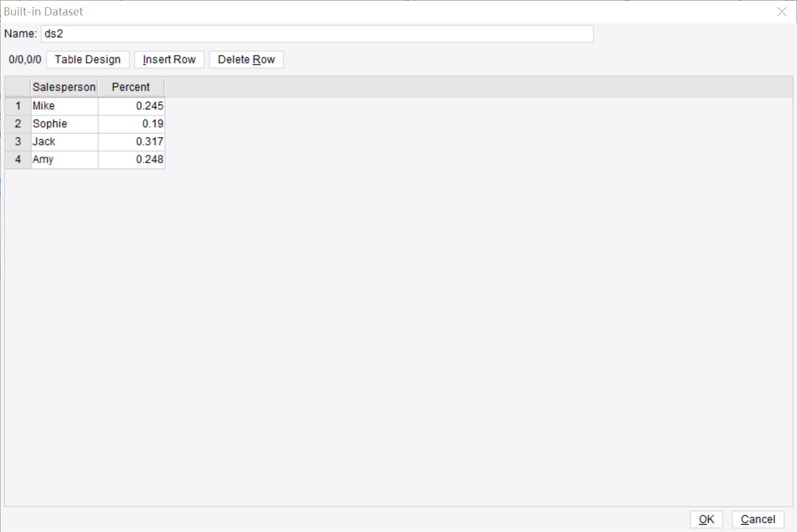Select the Salesperson column header
Image resolution: width=797 pixels, height=532 pixels.
click(x=64, y=87)
